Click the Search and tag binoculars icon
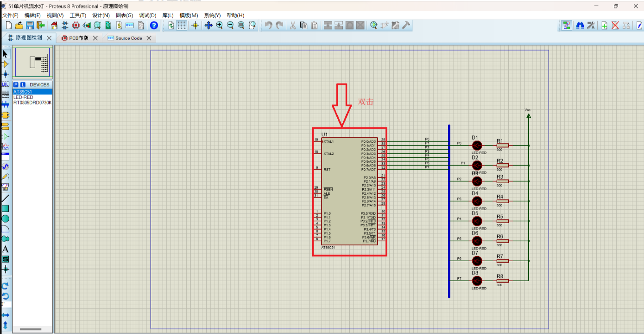 pos(580,26)
